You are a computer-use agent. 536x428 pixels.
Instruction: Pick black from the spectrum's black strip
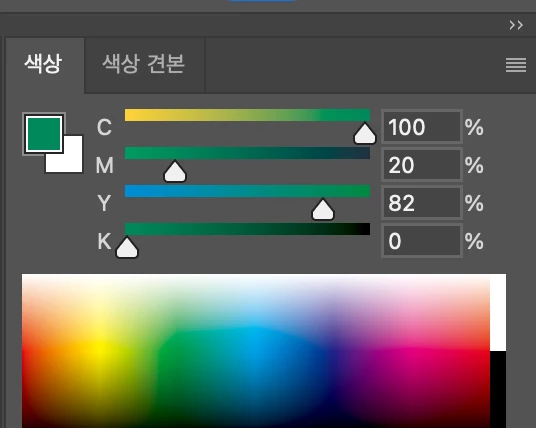pyautogui.click(x=498, y=389)
